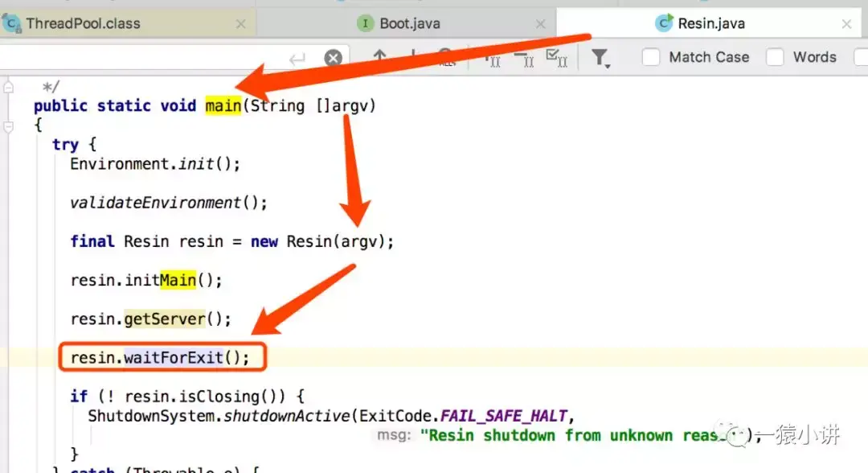Close the Boot.java tab
The height and width of the screenshot is (473, 868).
540,24
